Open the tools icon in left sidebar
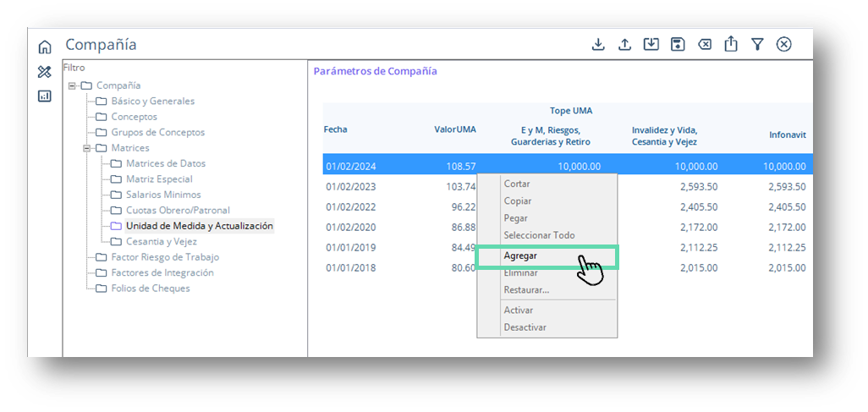The image size is (868, 412). click(45, 72)
